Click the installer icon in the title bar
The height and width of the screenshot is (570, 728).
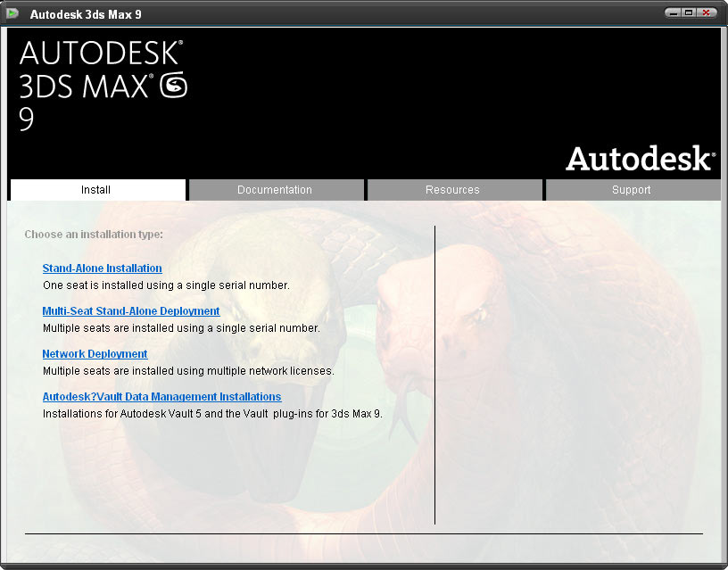tap(12, 13)
